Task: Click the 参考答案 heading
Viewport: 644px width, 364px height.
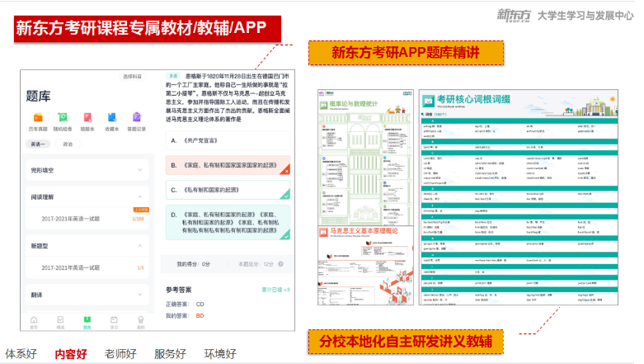Action: (179, 290)
